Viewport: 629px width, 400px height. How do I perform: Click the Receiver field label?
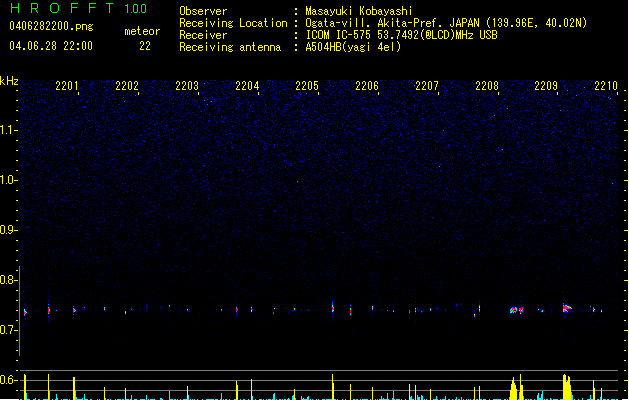click(203, 35)
